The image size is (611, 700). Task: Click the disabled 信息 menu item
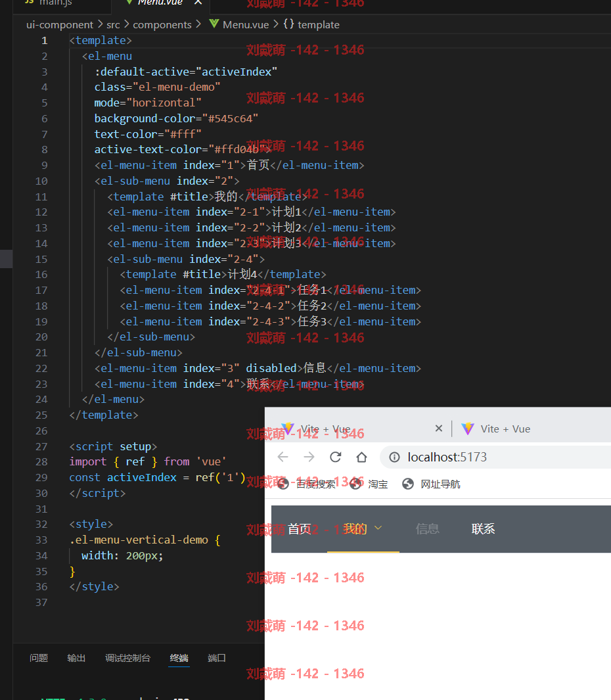[428, 529]
